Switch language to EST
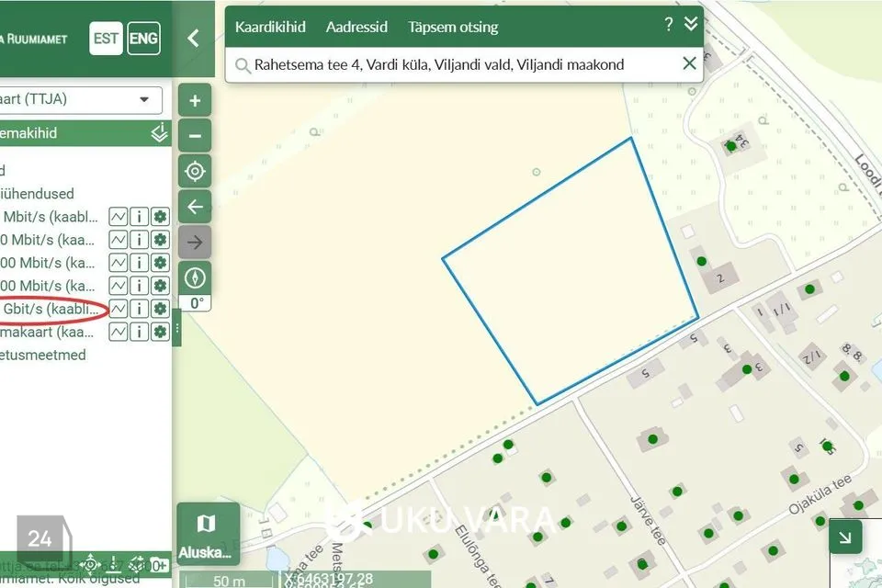Viewport: 882px width, 588px height. coord(106,39)
